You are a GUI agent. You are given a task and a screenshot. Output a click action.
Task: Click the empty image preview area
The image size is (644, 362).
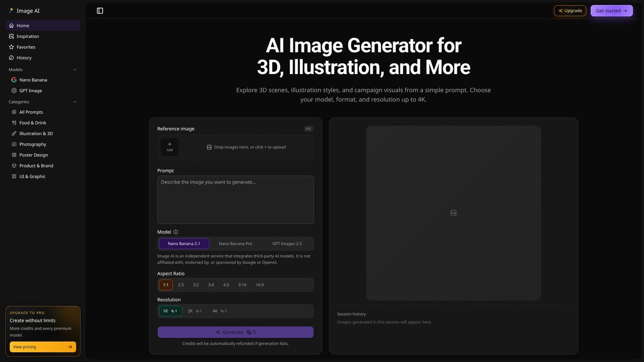[x=454, y=213]
